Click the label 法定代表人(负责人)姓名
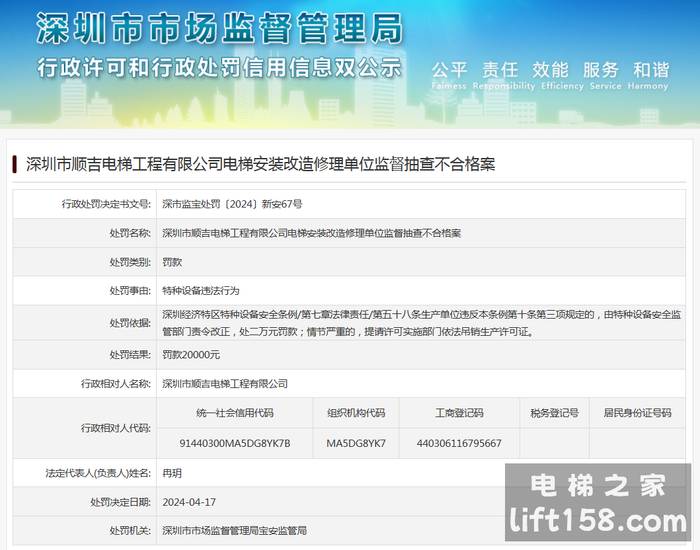The width and height of the screenshot is (700, 550). 98,473
